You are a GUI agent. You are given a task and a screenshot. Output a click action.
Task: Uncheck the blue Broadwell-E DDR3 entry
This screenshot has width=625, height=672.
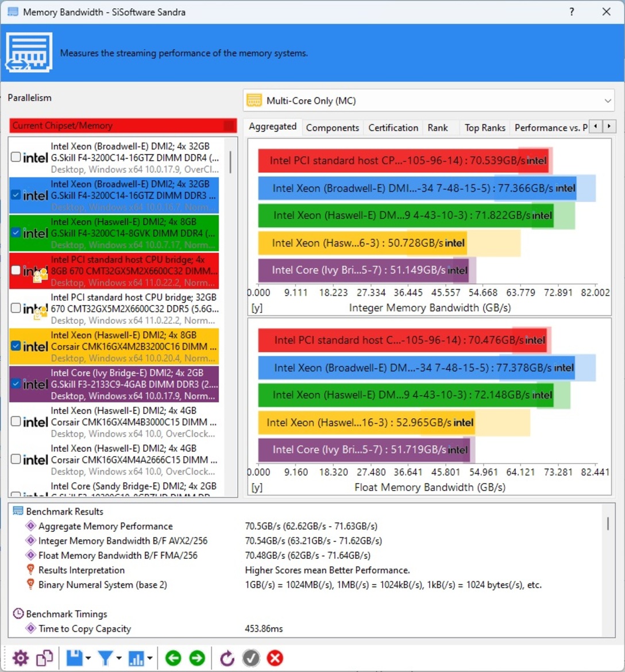[x=16, y=195]
